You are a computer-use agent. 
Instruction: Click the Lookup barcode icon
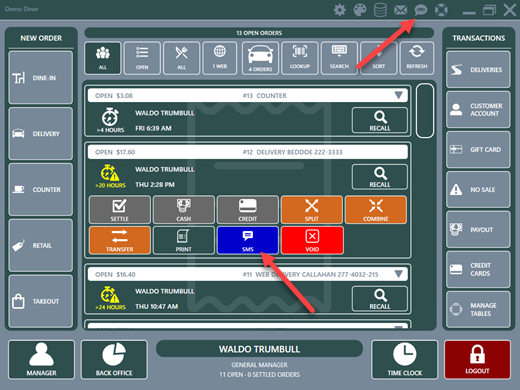click(x=300, y=58)
